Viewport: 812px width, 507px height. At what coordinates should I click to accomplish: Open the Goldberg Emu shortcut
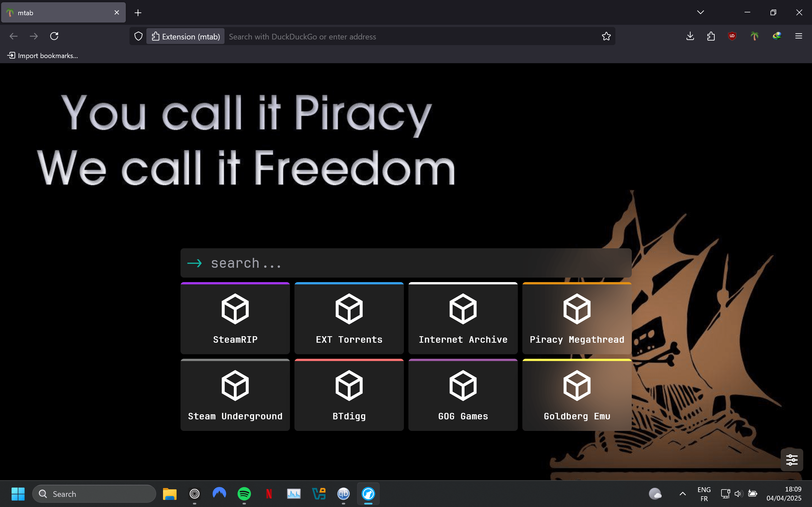(x=576, y=395)
